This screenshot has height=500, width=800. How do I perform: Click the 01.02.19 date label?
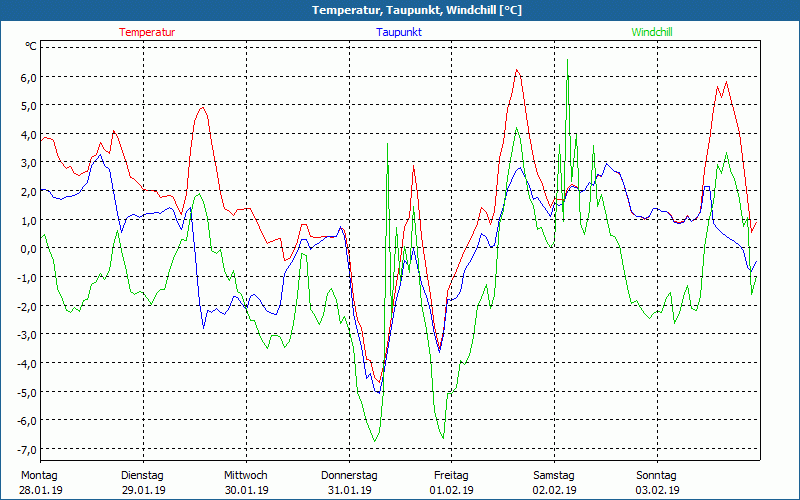(452, 490)
